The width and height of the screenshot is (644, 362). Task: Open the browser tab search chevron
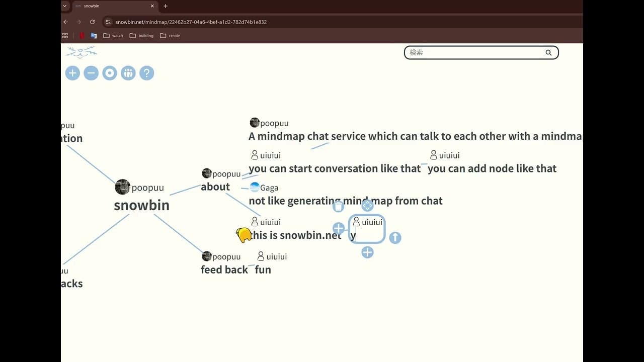tap(64, 6)
